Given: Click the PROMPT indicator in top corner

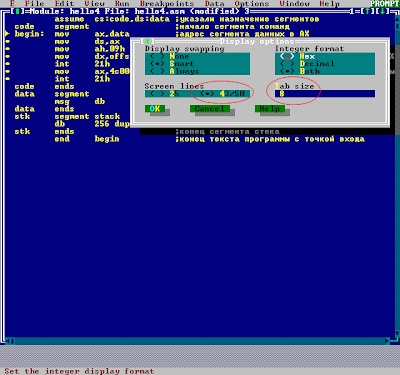Looking at the screenshot, I should (385, 4).
